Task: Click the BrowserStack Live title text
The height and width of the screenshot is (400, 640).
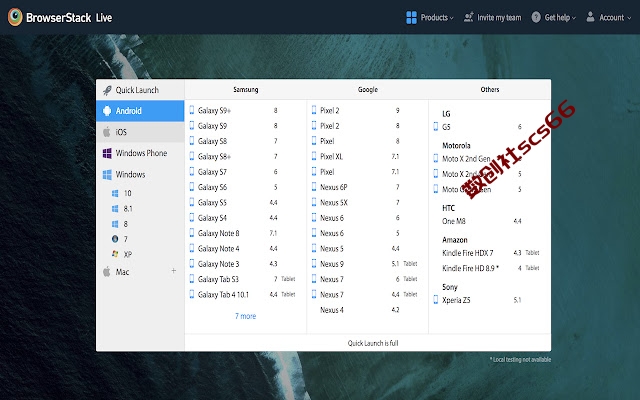Action: (69, 18)
